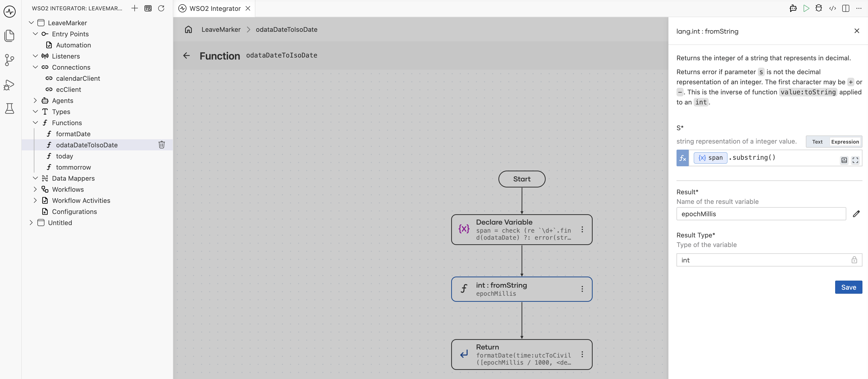The height and width of the screenshot is (379, 868).
Task: Click the green Run play icon
Action: (806, 8)
